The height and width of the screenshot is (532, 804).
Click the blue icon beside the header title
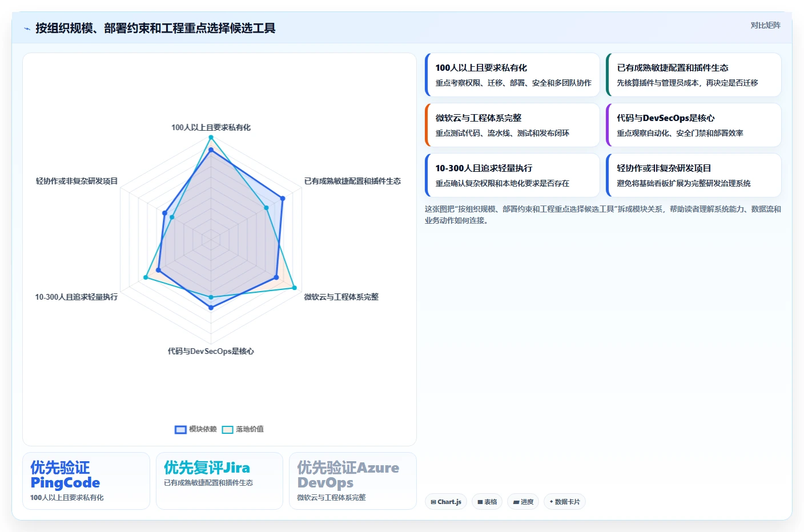(x=27, y=29)
